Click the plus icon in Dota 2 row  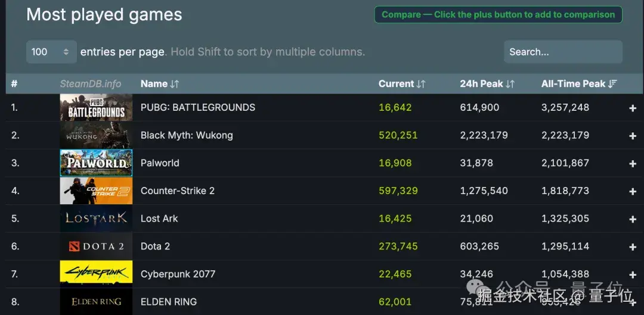633,247
